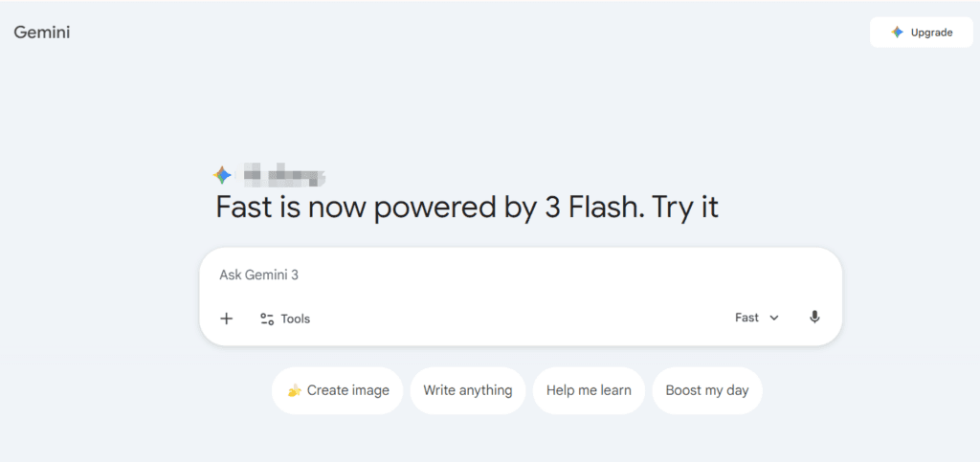Click the microphone icon for voice input
Image resolution: width=980 pixels, height=462 pixels.
[814, 318]
